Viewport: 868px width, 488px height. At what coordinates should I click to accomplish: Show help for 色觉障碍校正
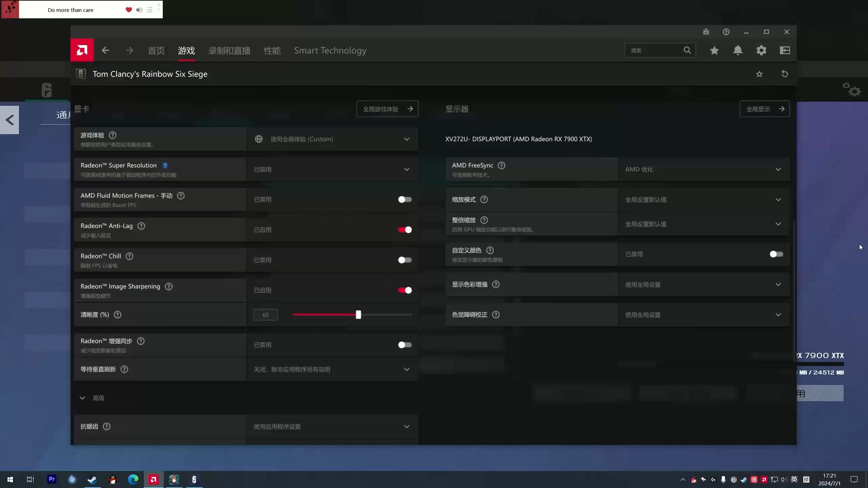point(496,314)
